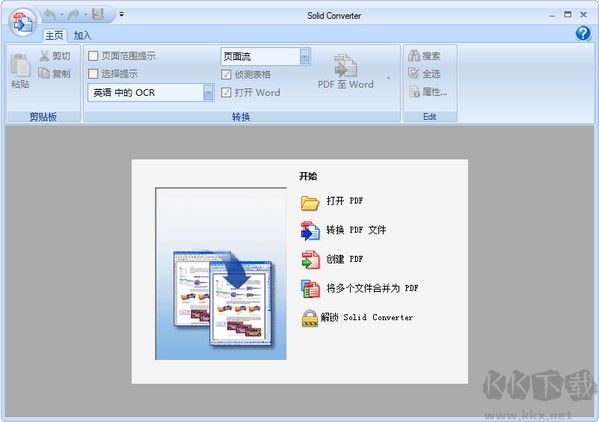
Task: Click the save disk icon in quick access toolbar
Action: click(98, 15)
